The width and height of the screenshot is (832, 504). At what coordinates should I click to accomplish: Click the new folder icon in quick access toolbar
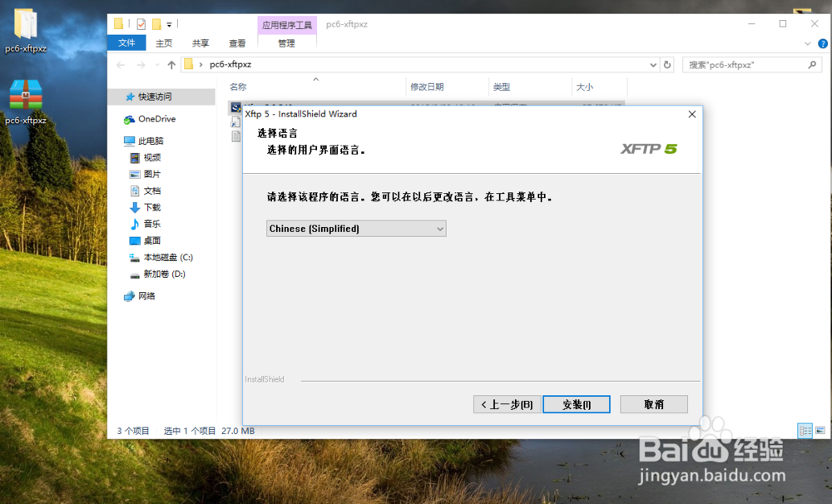[156, 24]
